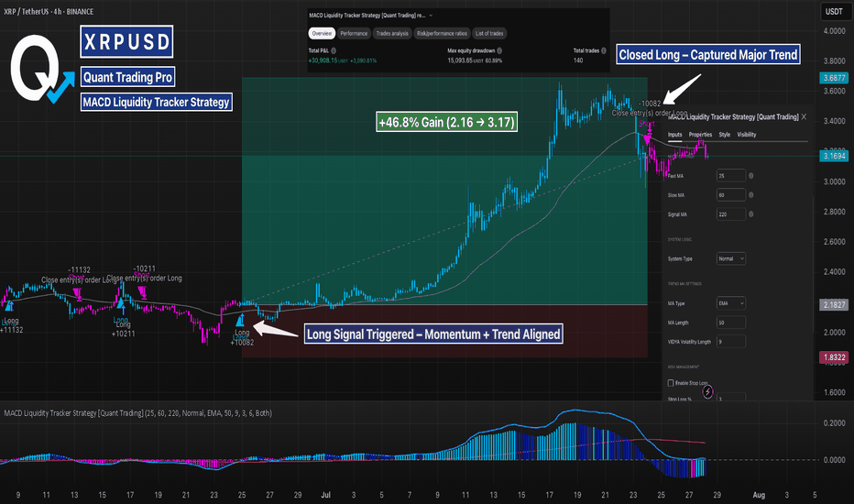
Task: Click the 3.1694 current price label
Action: (x=834, y=156)
